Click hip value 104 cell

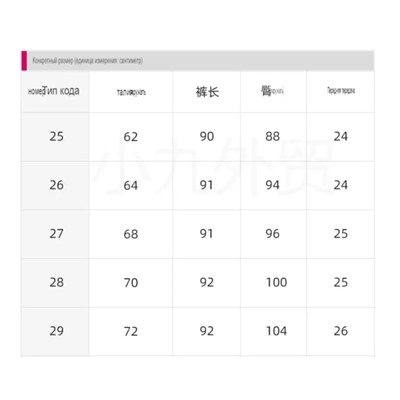[x=273, y=332]
